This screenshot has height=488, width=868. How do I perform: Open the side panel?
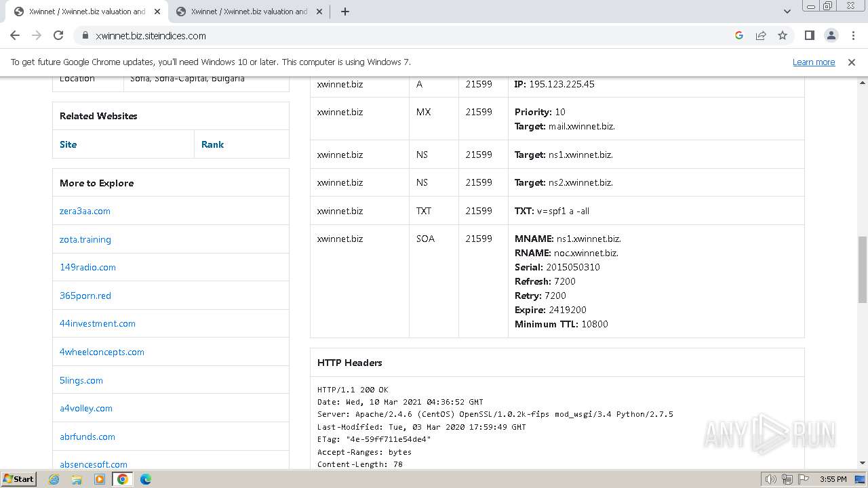coord(810,35)
